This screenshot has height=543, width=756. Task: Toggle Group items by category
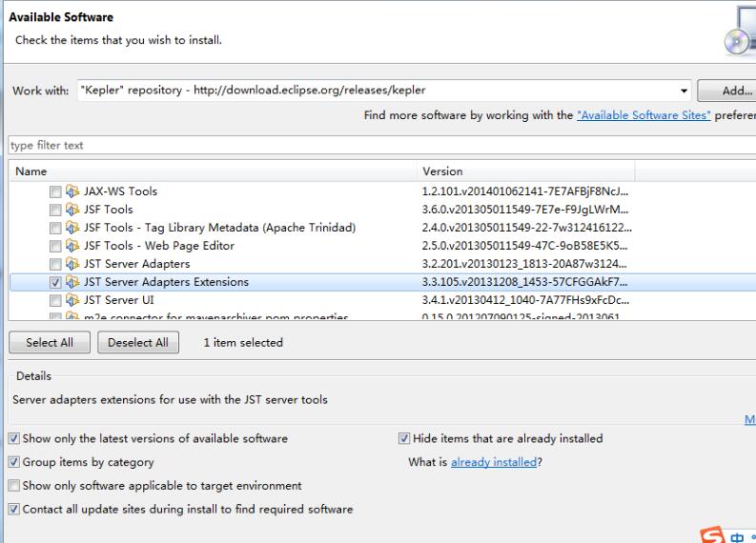[x=14, y=462]
